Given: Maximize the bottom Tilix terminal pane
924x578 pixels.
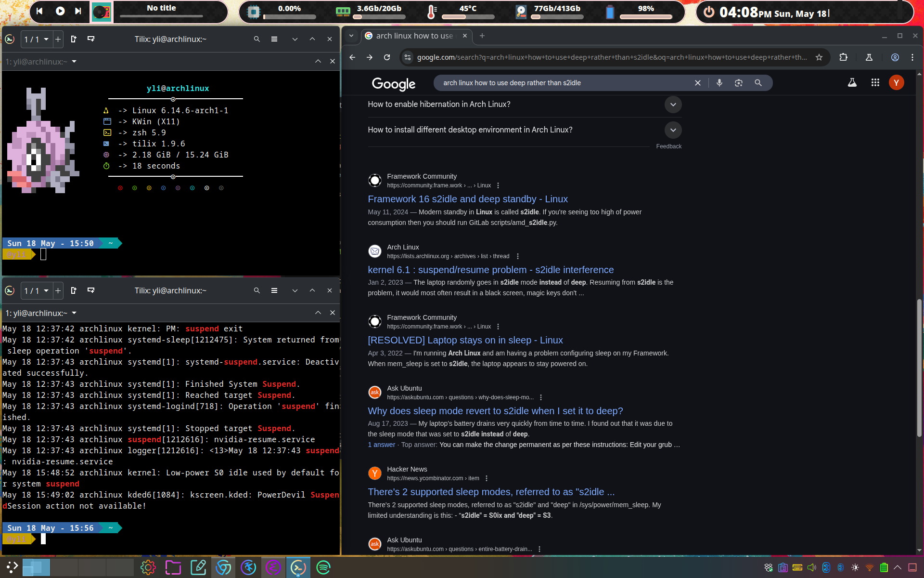Looking at the screenshot, I should click(318, 313).
